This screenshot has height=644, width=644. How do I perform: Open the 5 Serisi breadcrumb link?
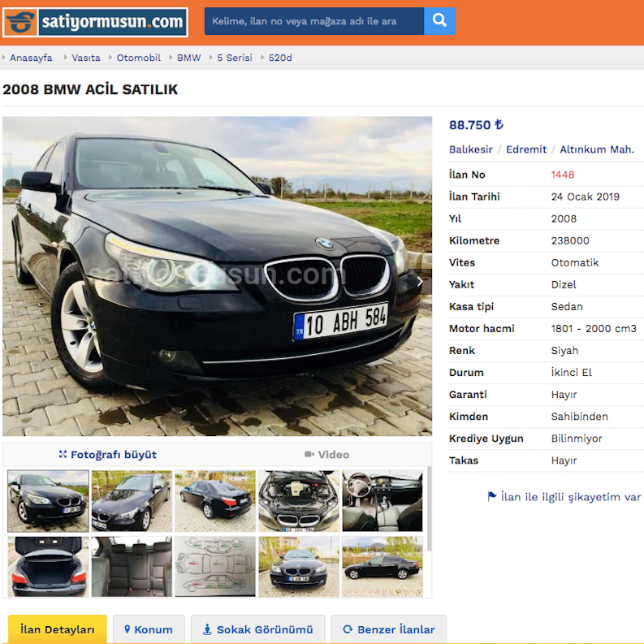tap(235, 58)
